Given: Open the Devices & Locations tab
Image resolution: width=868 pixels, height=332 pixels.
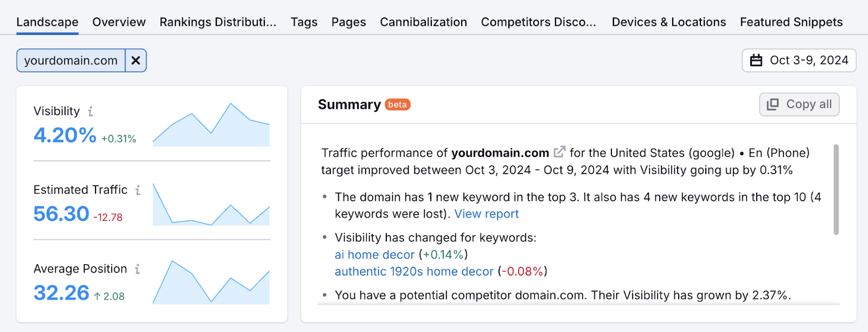Looking at the screenshot, I should (668, 22).
